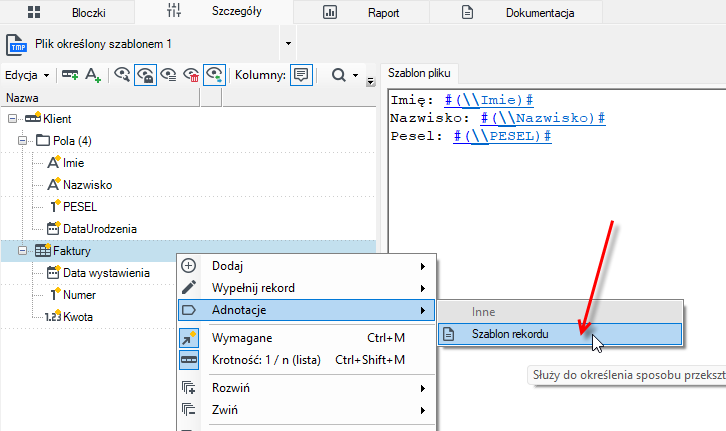The image size is (726, 431).
Task: Toggle the eye with list lines option
Action: point(168,75)
